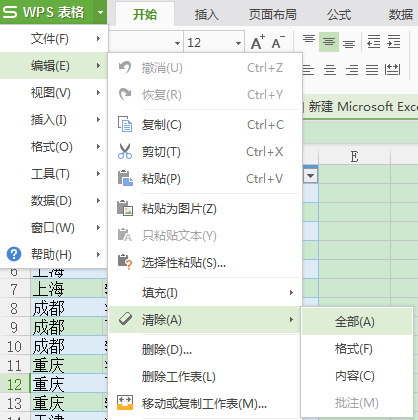418x420 pixels.
Task: Select the 编辑(E) menu entry
Action: pyautogui.click(x=54, y=66)
